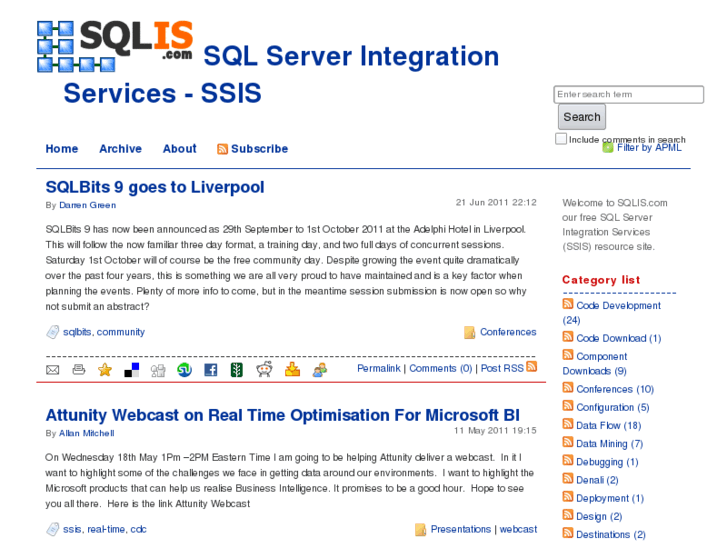Focus the Enter search term field
Viewport: 727px width, 545px height.
[629, 95]
